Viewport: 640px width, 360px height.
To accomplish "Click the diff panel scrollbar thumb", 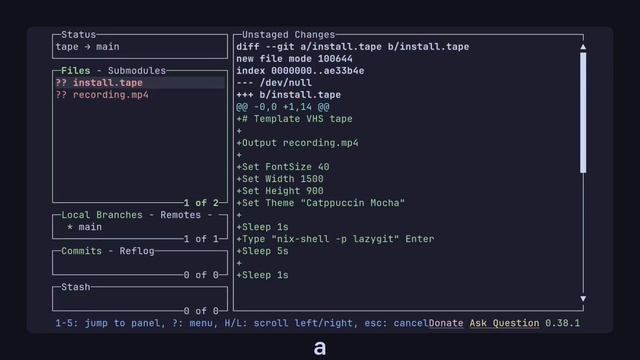I will tap(583, 113).
